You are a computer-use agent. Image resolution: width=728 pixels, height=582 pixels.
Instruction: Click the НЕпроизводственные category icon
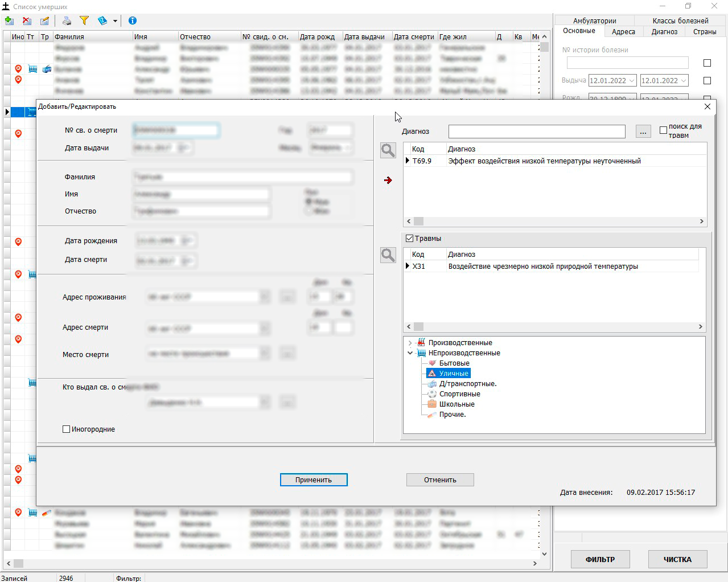click(421, 353)
